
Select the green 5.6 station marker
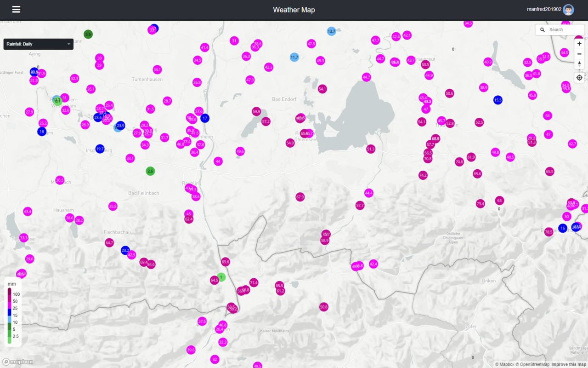(88, 34)
